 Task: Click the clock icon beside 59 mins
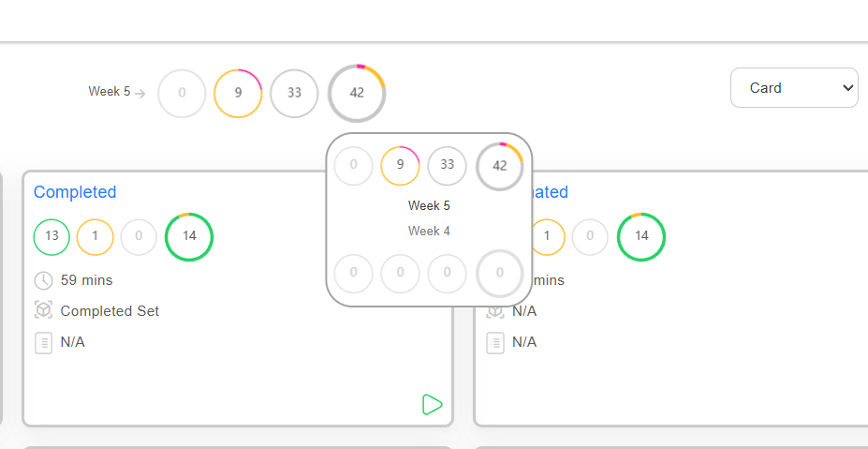(x=43, y=280)
